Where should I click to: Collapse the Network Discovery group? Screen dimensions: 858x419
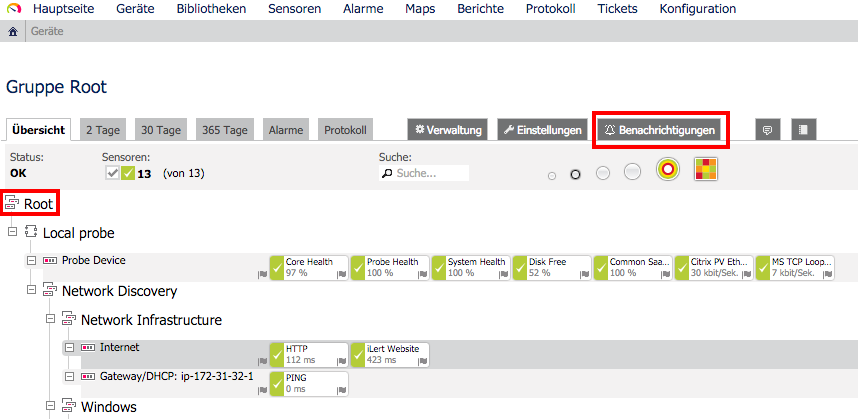pyautogui.click(x=32, y=290)
